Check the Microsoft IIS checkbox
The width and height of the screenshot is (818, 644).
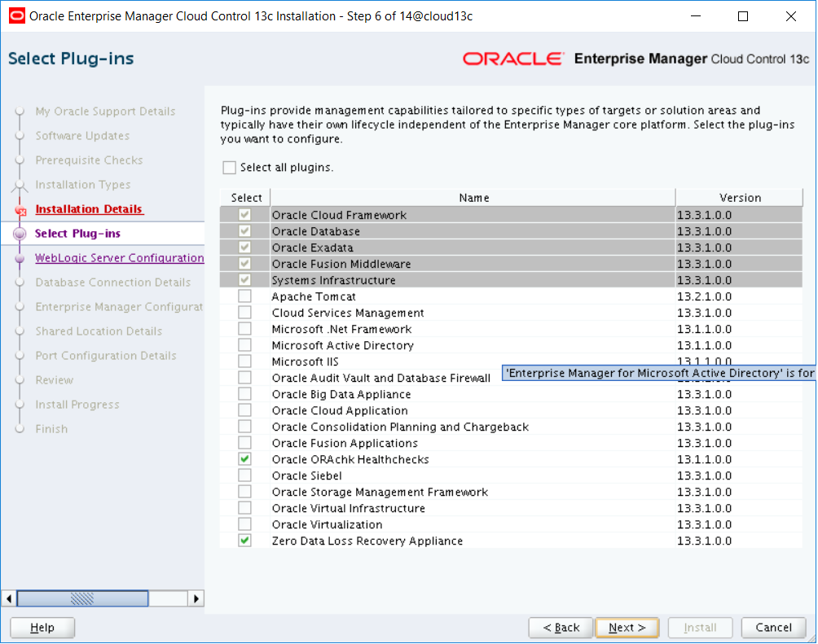tap(244, 361)
